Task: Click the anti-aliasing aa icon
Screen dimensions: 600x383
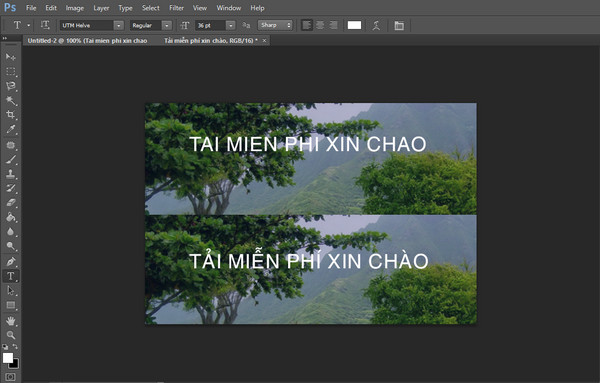Action: coord(246,25)
